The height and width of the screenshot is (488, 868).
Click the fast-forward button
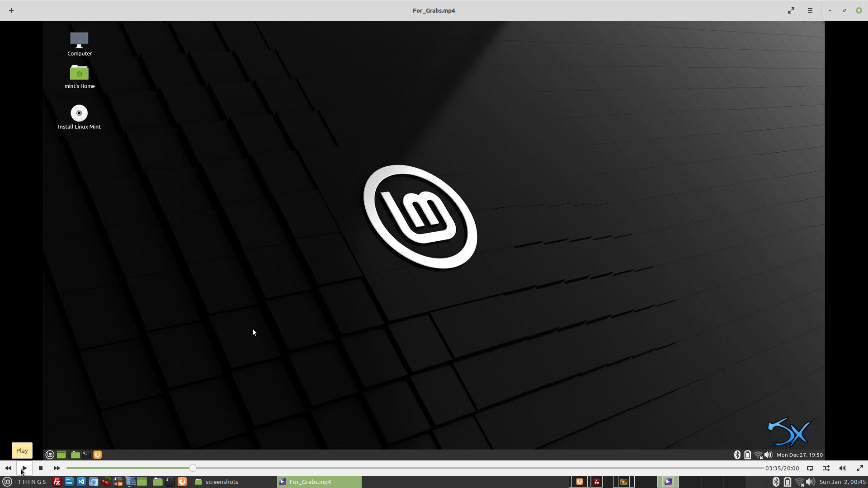[57, 468]
